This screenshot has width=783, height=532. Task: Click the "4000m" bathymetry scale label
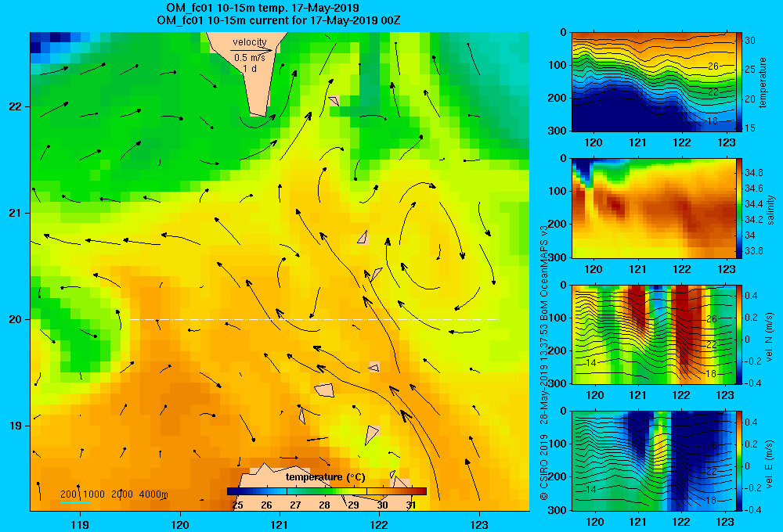153,494
